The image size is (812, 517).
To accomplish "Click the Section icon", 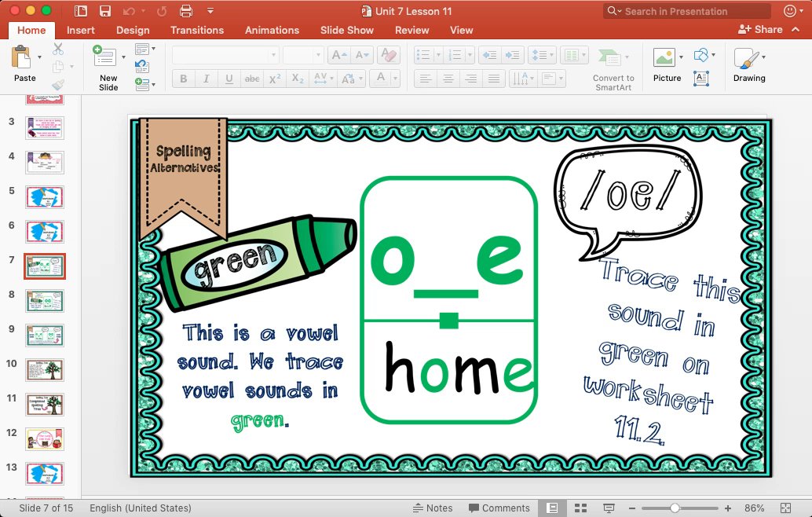I will tap(142, 83).
